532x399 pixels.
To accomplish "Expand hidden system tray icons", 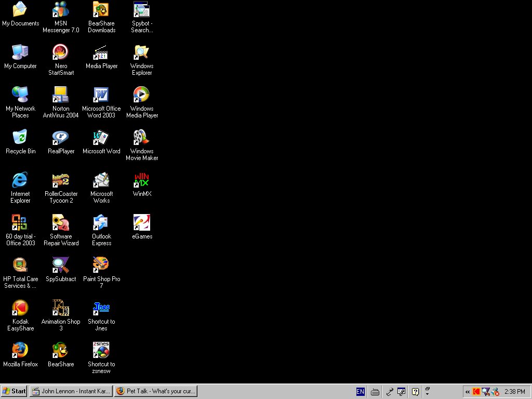I will click(468, 392).
